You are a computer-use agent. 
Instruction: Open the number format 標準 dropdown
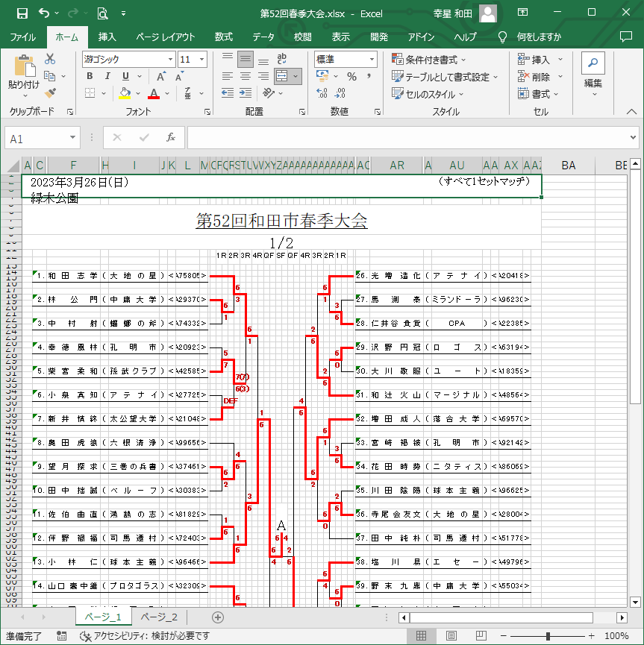(x=372, y=59)
